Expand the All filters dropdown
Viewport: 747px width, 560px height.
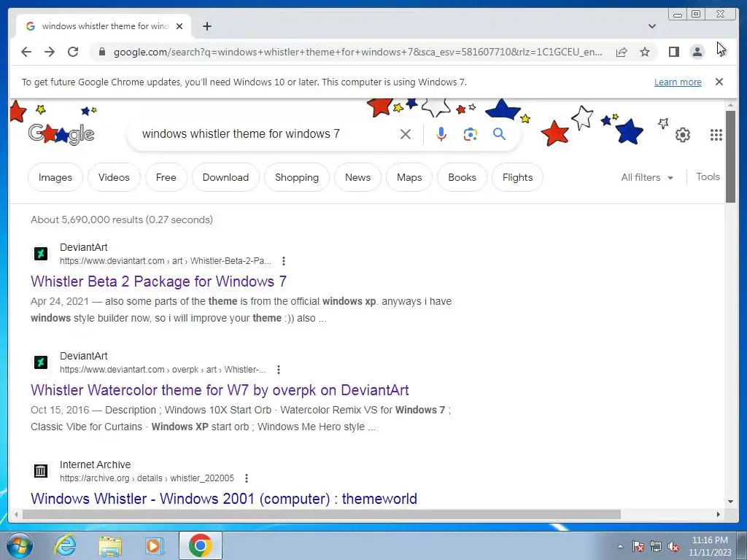coord(647,177)
